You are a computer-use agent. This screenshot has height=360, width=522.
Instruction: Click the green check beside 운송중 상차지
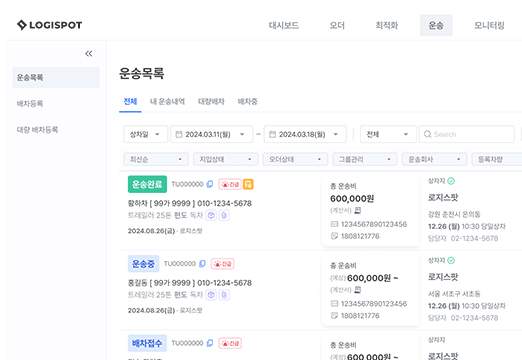pos(451,260)
